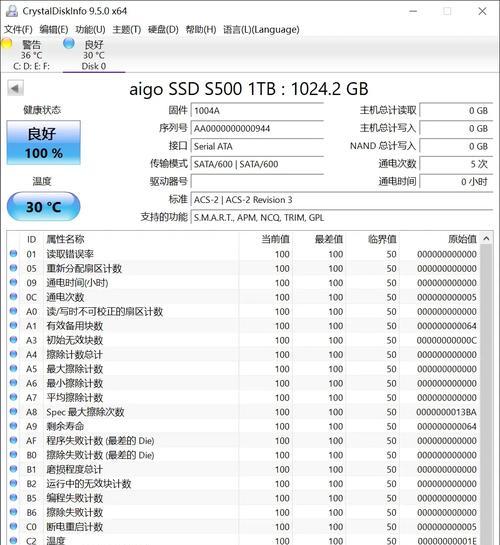The image size is (500, 545).
Task: Click the 30 °C temperature button
Action: [44, 207]
